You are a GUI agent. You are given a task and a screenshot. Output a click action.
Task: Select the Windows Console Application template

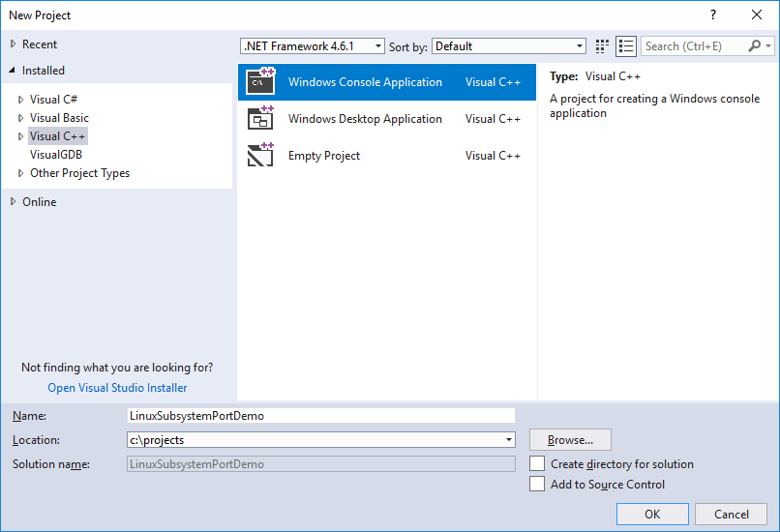point(387,82)
